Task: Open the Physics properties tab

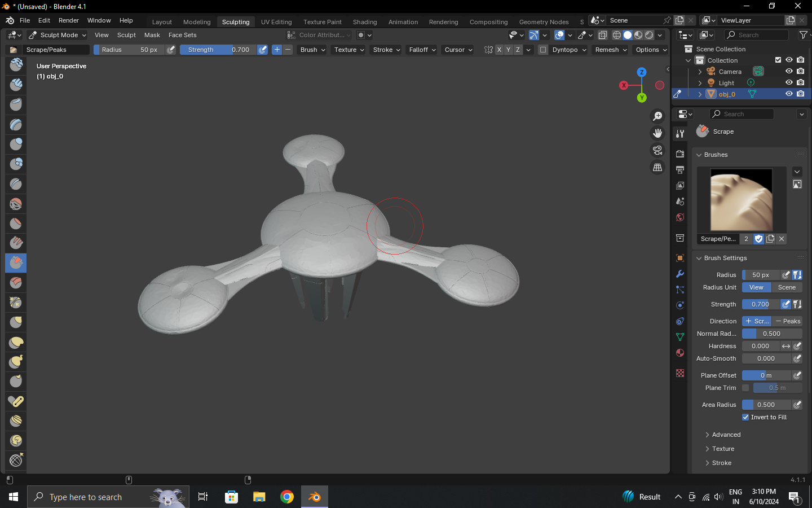Action: point(679,305)
